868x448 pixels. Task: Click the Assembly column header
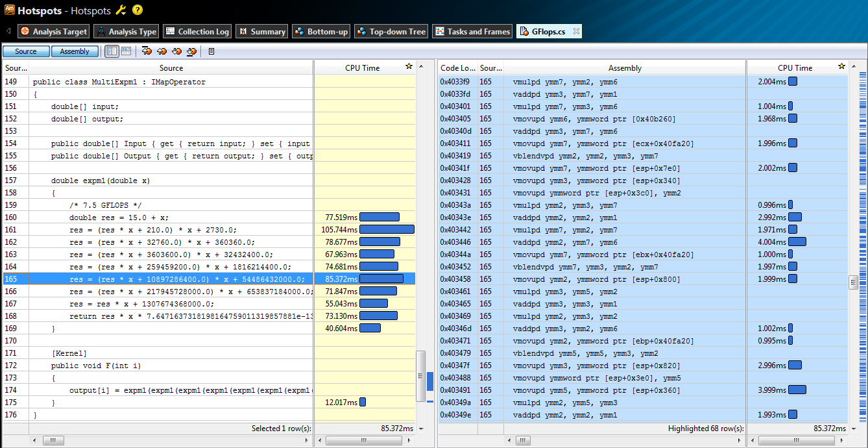pos(625,68)
